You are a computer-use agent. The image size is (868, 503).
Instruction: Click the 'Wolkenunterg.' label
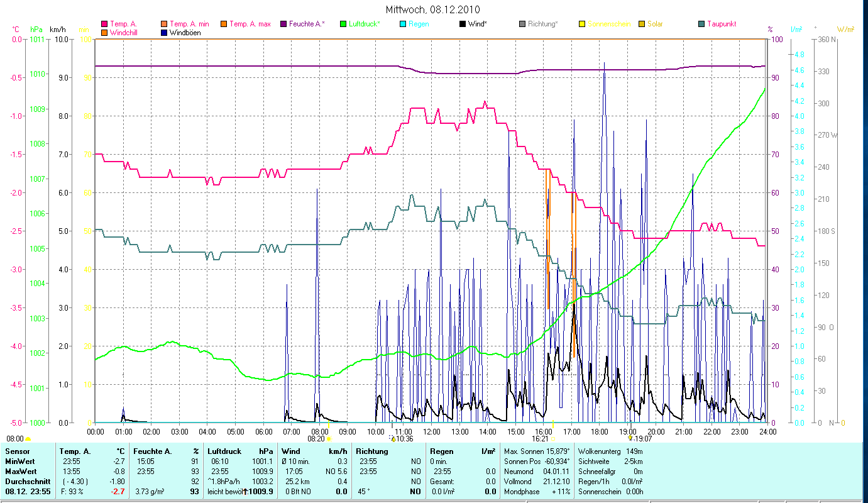599,451
